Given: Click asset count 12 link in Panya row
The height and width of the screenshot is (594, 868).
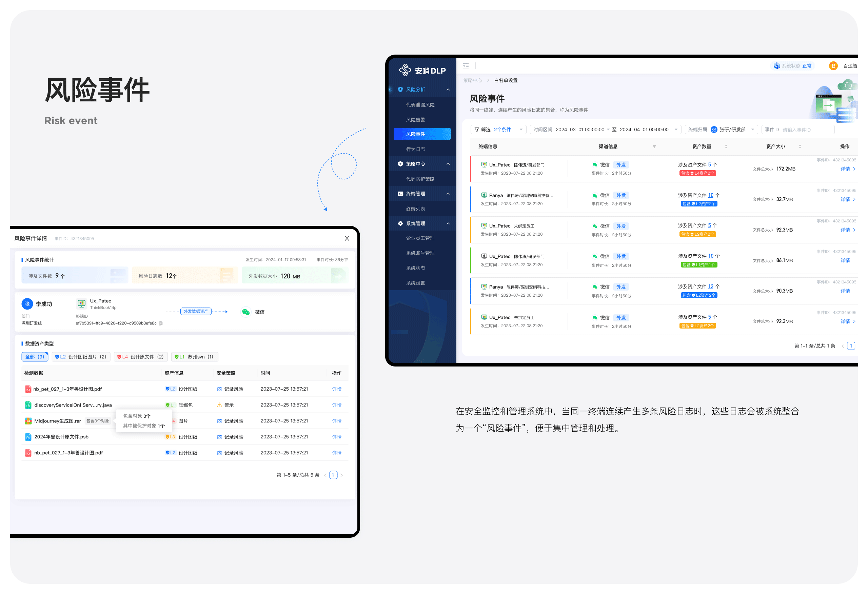Looking at the screenshot, I should [710, 286].
